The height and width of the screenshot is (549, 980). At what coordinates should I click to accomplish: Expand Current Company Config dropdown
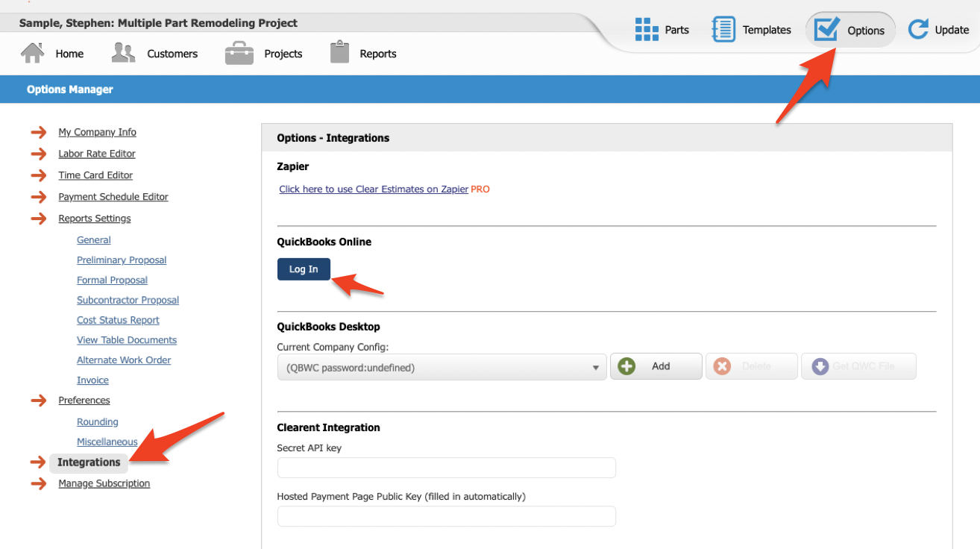coord(442,367)
